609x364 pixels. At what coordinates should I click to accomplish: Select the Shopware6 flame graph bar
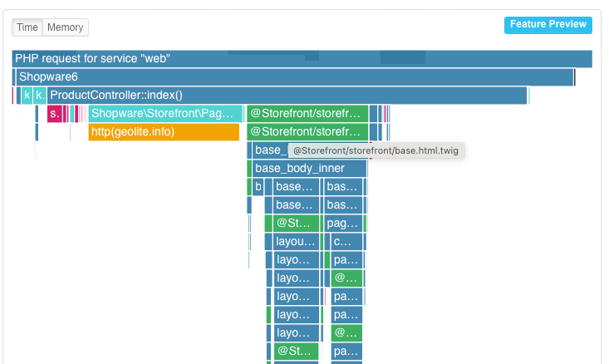click(295, 77)
